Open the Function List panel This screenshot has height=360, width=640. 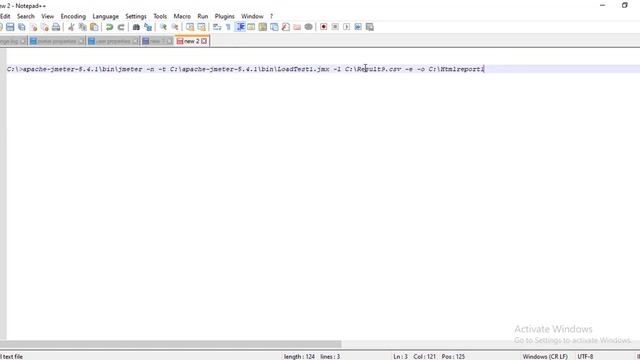click(286, 27)
